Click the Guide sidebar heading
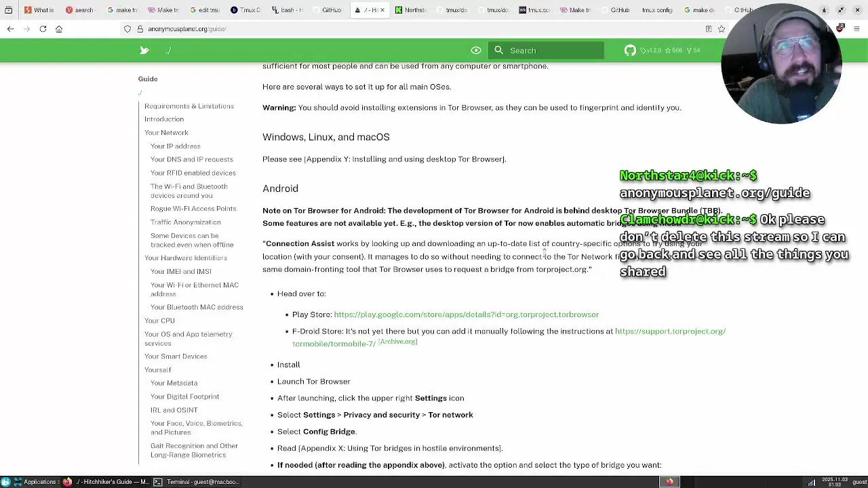 148,79
